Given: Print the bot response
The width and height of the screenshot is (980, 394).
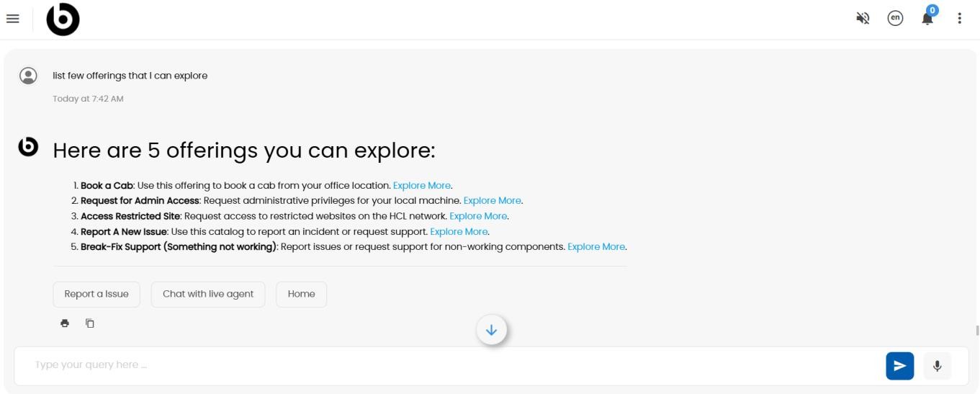Looking at the screenshot, I should [65, 323].
